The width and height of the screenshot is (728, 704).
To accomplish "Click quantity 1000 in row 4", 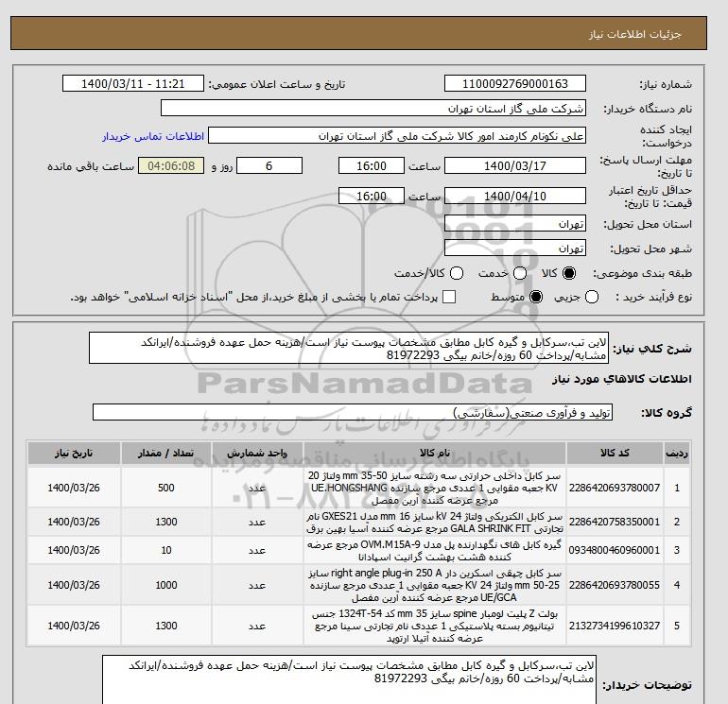I will 166,585.
